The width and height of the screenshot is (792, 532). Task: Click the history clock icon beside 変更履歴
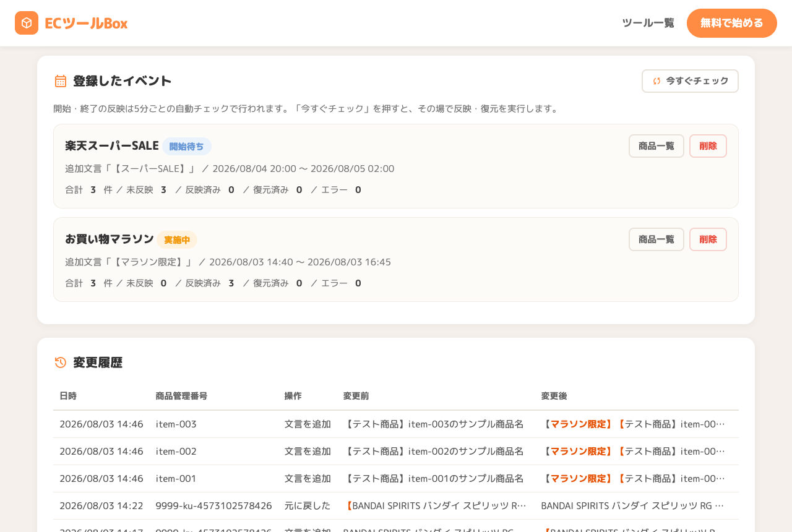(x=61, y=363)
